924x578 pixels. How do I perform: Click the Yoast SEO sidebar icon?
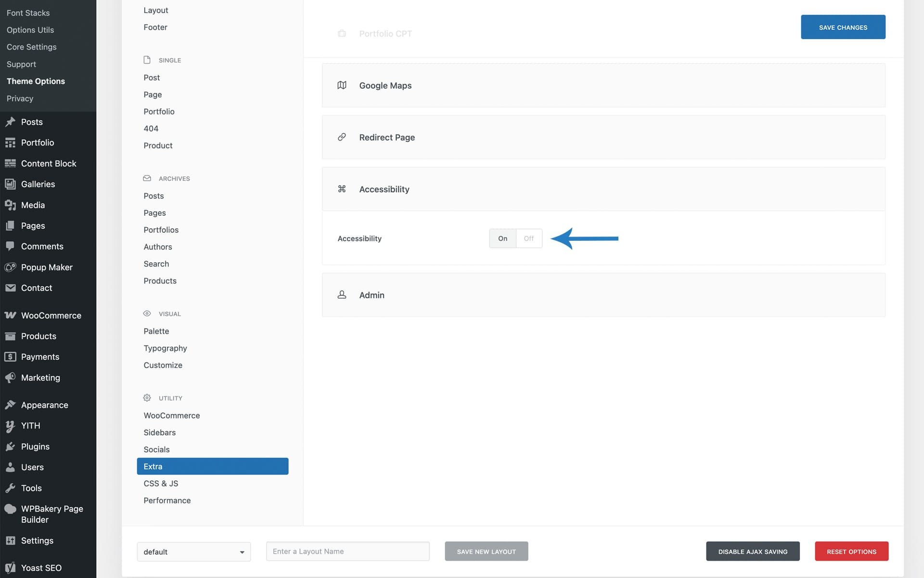(x=10, y=568)
